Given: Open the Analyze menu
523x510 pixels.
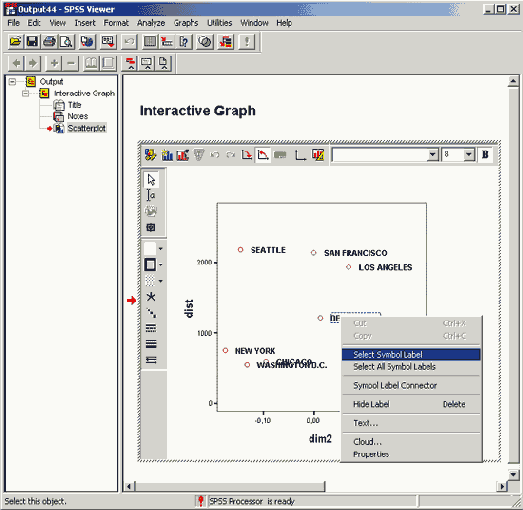Looking at the screenshot, I should [151, 23].
